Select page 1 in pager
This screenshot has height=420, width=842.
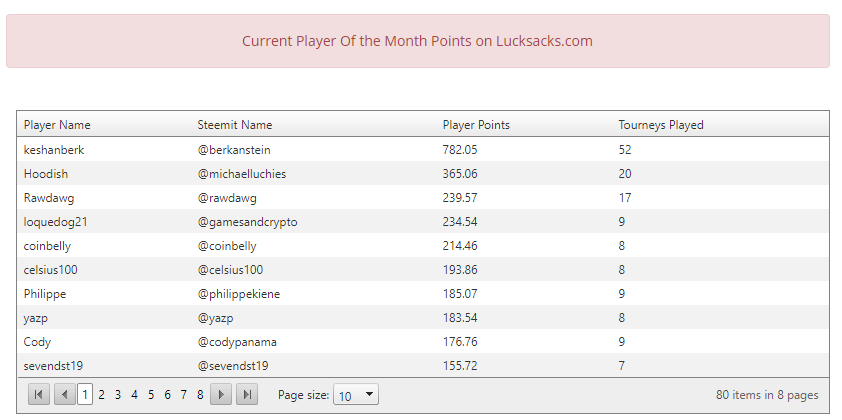(85, 395)
